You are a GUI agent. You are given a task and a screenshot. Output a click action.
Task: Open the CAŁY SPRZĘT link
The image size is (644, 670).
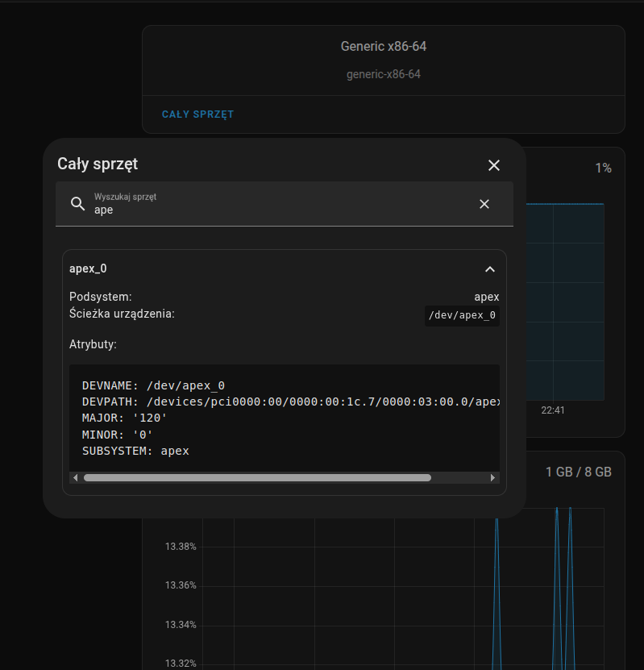[x=197, y=114]
